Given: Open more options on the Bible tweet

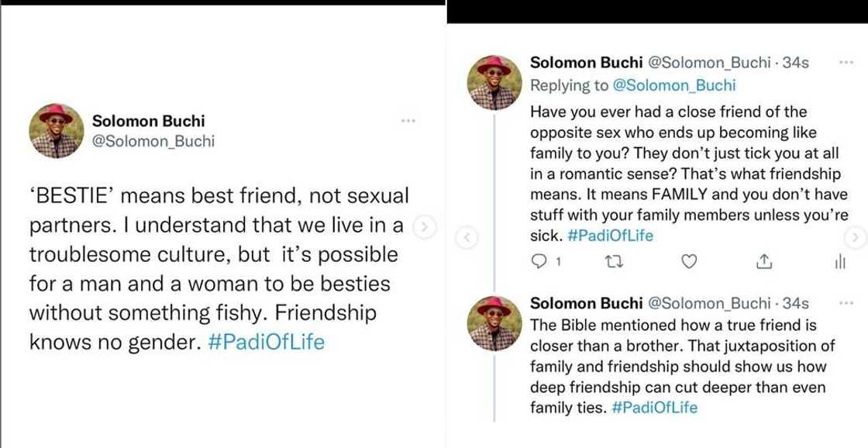Looking at the screenshot, I should (846, 302).
